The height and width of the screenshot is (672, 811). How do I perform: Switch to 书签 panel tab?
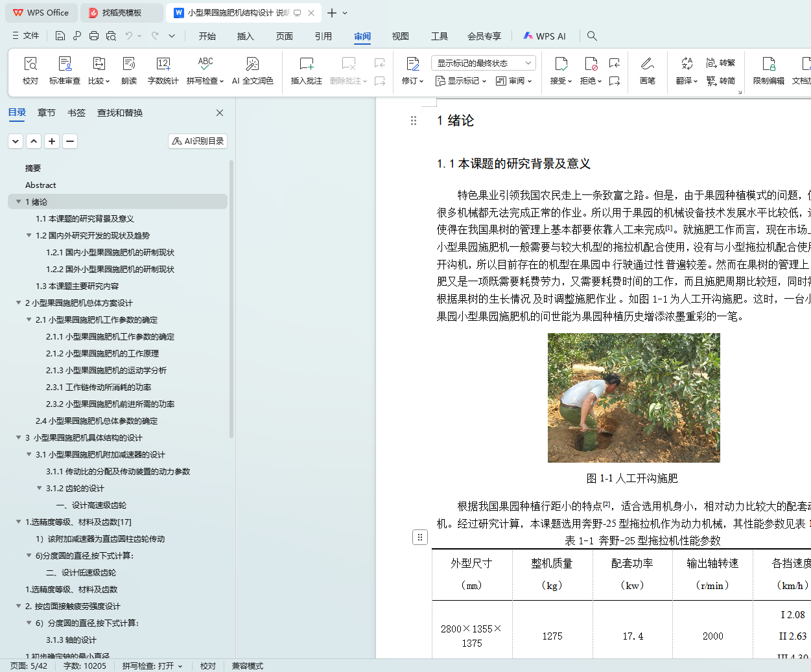tap(76, 113)
